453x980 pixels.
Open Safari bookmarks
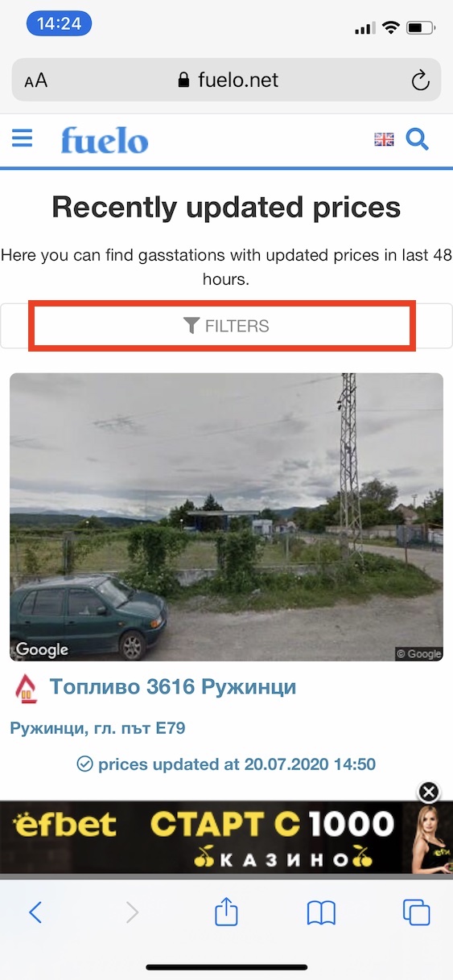pyautogui.click(x=321, y=912)
